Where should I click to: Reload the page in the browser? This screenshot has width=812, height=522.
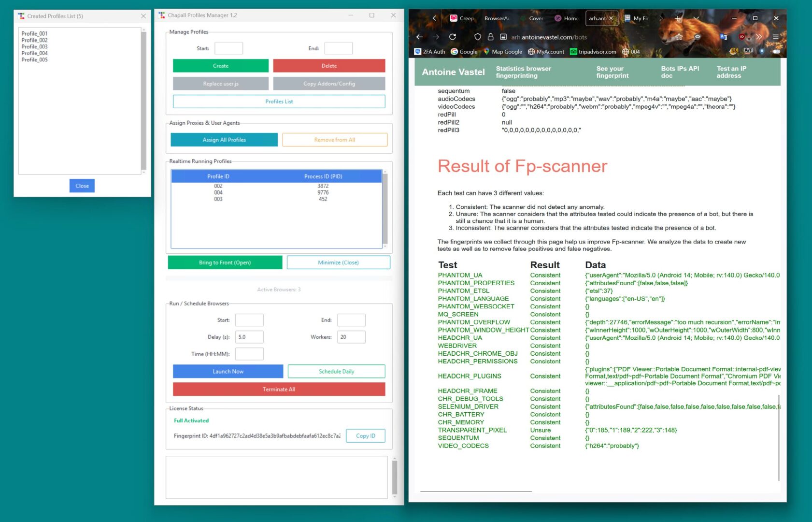[x=452, y=37]
